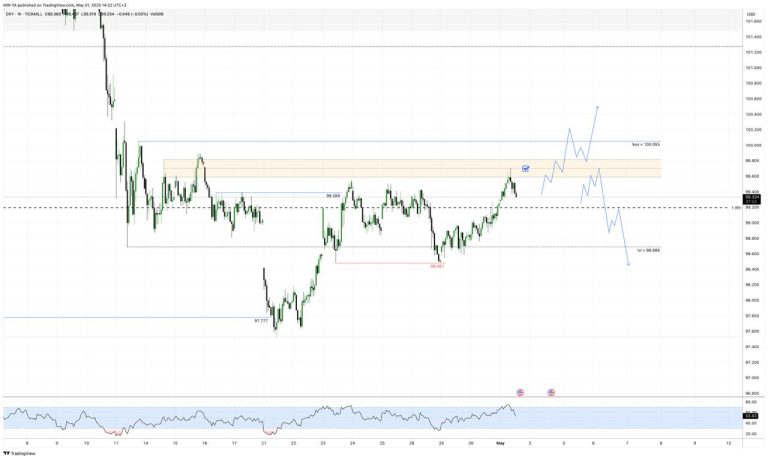
Task: Select the 97.777 price level label
Action: [261, 320]
